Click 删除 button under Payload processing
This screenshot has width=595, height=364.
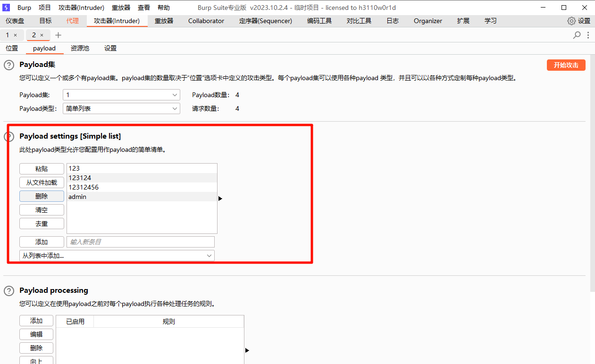(36, 348)
